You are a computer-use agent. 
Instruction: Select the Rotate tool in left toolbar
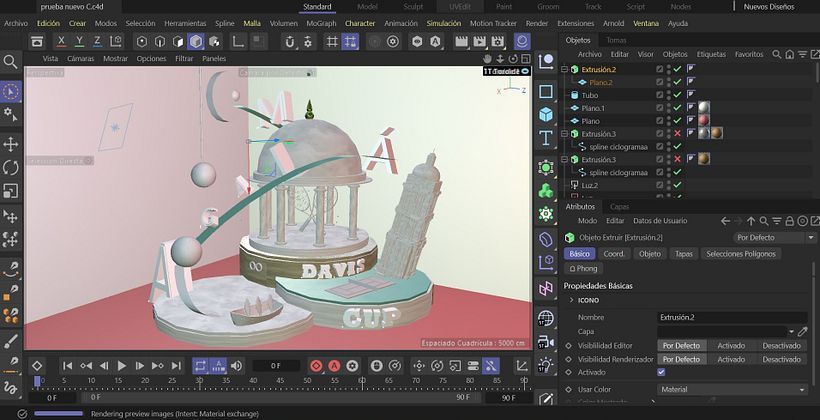click(10, 168)
